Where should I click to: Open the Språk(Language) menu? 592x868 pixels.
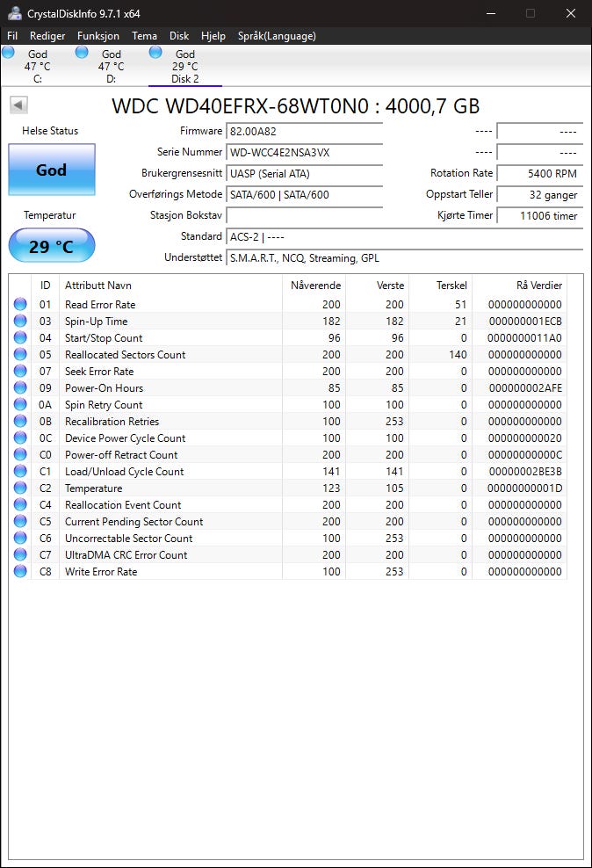click(277, 36)
